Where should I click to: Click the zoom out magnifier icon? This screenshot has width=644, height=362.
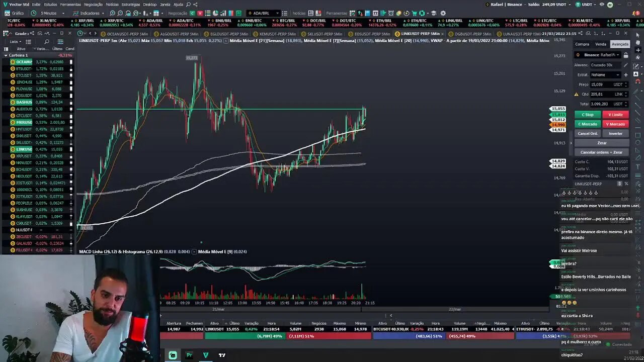120,13
